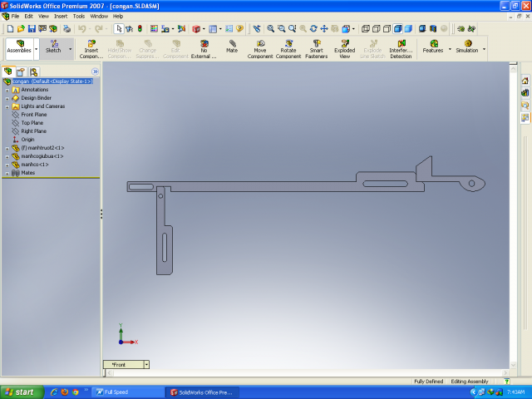532x399 pixels.
Task: Open the Design Library task pane icon
Action: pos(525,92)
